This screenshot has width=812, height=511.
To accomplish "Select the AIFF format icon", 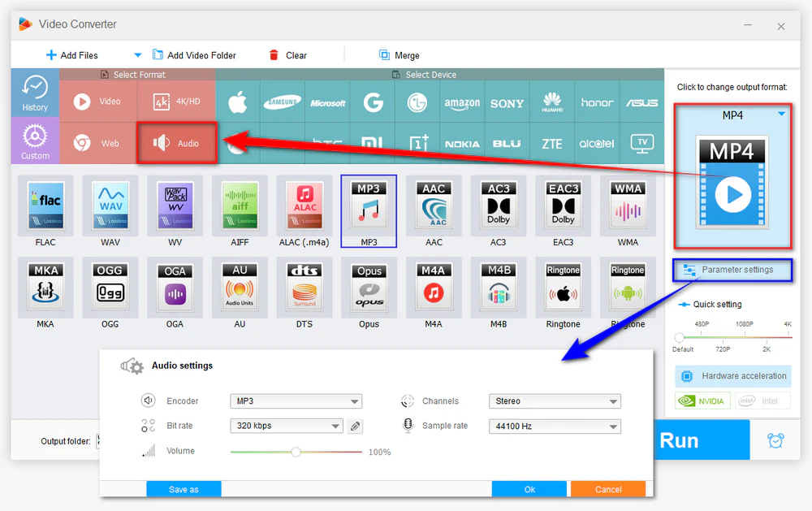I will (x=240, y=206).
